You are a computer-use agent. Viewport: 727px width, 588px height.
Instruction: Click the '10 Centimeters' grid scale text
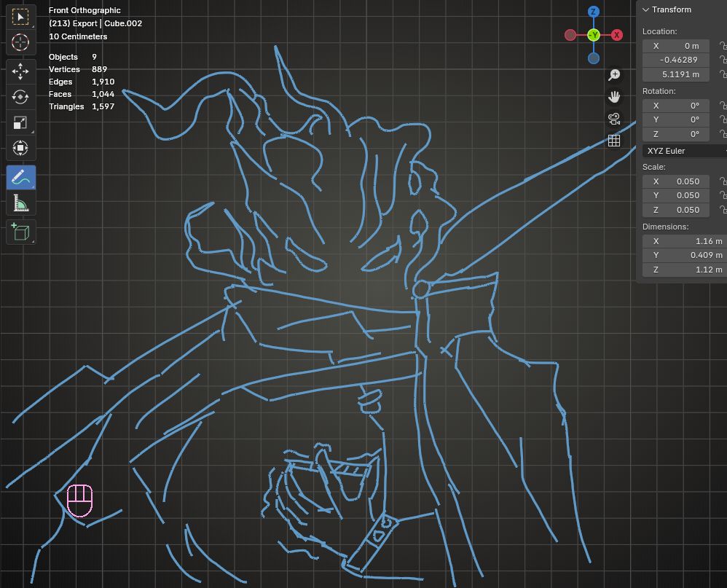(78, 36)
